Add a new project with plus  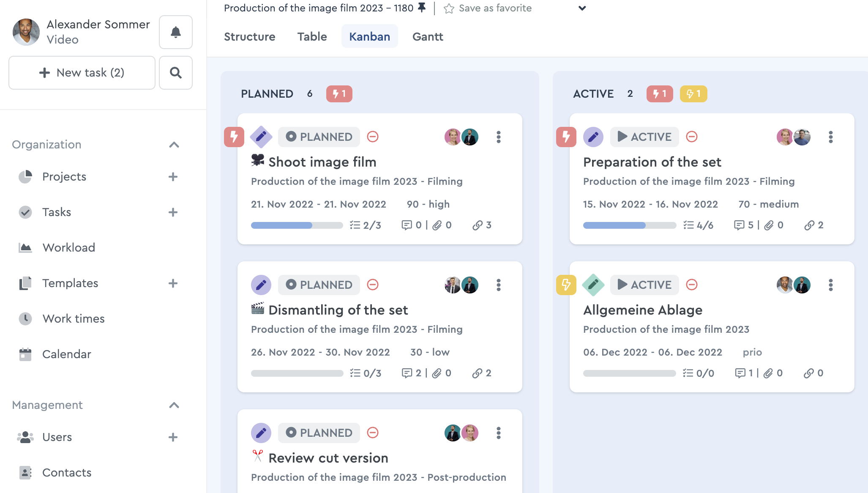coord(173,177)
